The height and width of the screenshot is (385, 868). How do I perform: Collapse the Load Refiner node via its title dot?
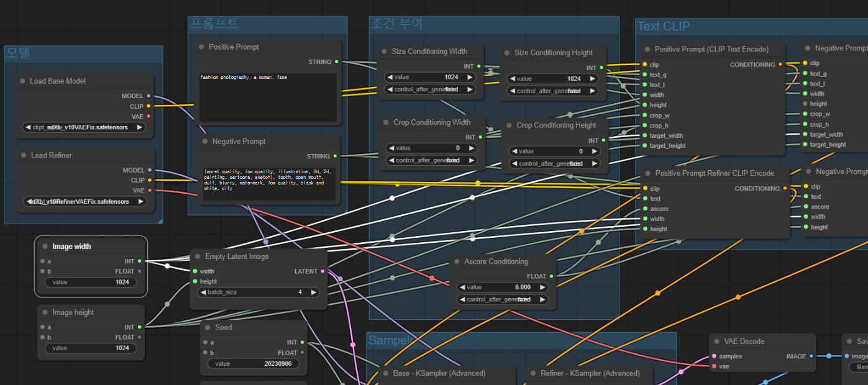coord(24,155)
